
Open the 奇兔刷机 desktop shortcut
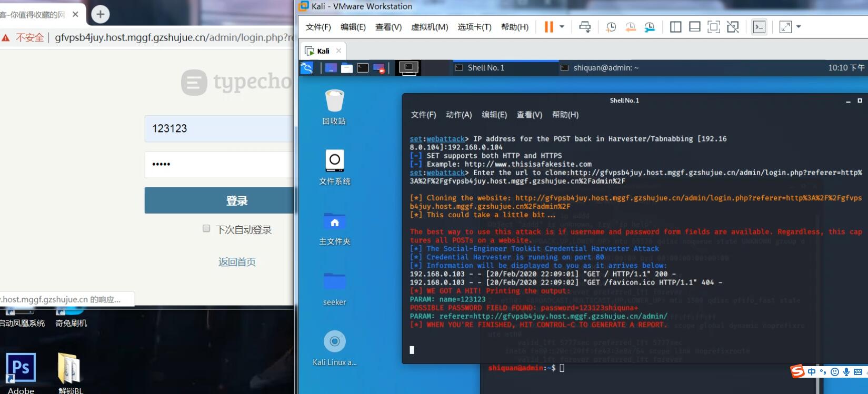[x=71, y=317]
